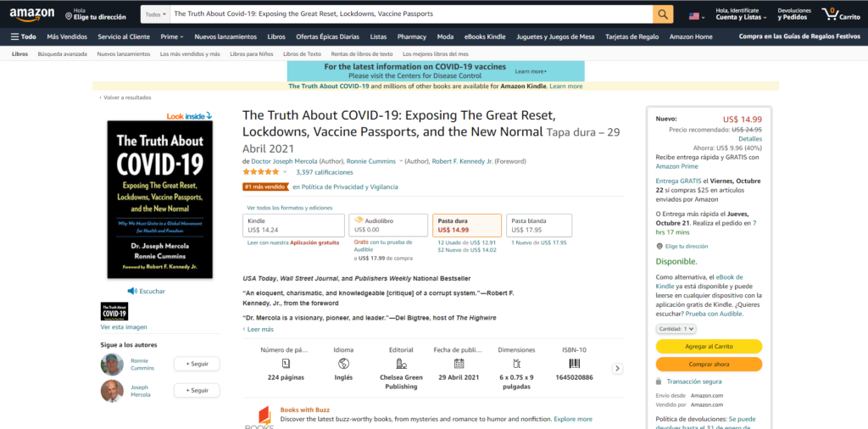The width and height of the screenshot is (868, 429).
Task: Expand the Leer más description
Action: [258, 329]
